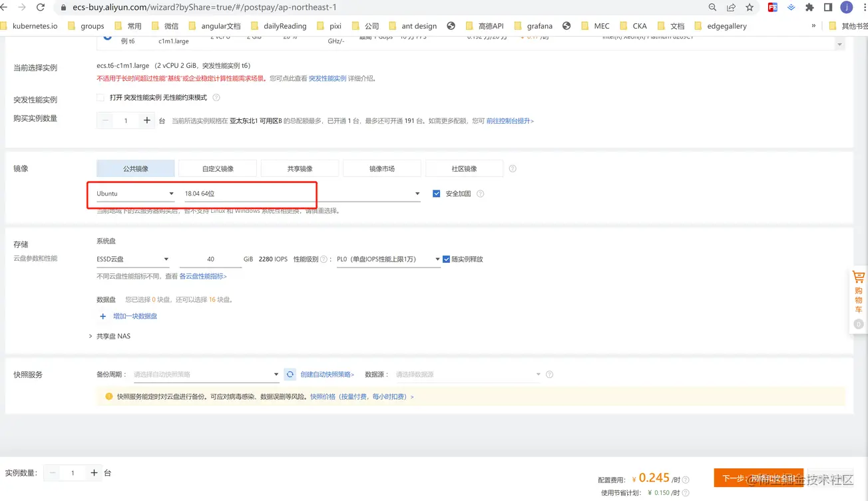Open the 其他书签 bookmarks folder
Image resolution: width=868 pixels, height=501 pixels.
[849, 26]
